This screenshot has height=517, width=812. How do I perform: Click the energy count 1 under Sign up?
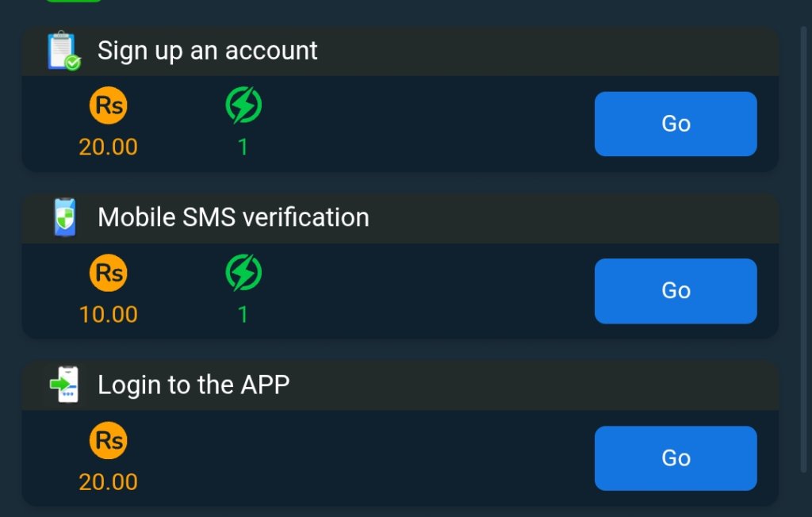click(243, 147)
